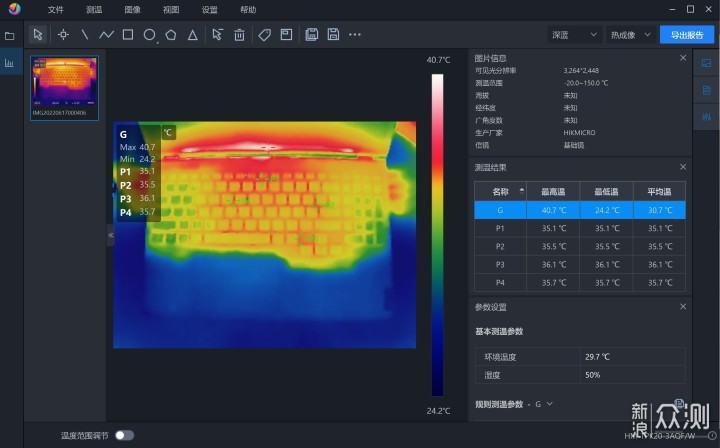The height and width of the screenshot is (448, 720).
Task: Select the polyline measurement tool
Action: coord(106,34)
